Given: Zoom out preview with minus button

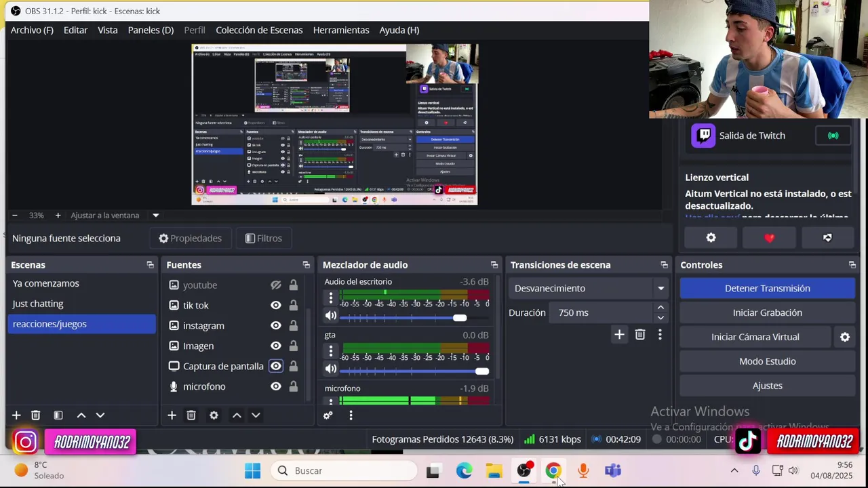Looking at the screenshot, I should (x=15, y=215).
